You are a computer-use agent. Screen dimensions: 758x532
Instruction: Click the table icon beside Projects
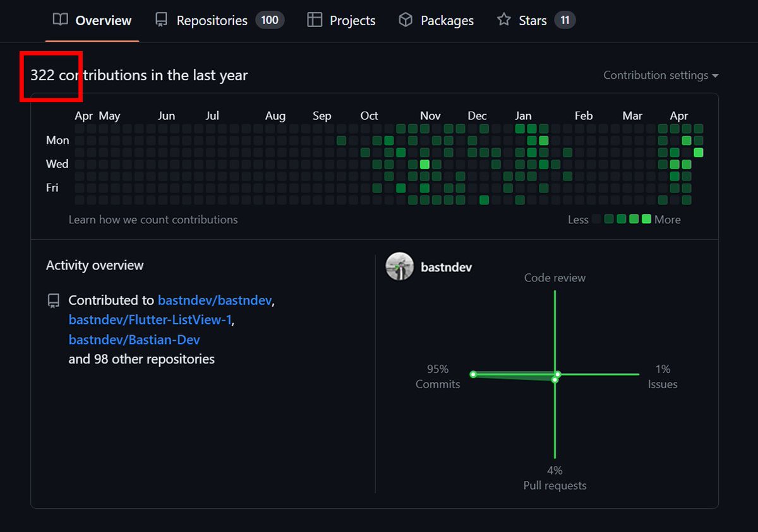[314, 20]
